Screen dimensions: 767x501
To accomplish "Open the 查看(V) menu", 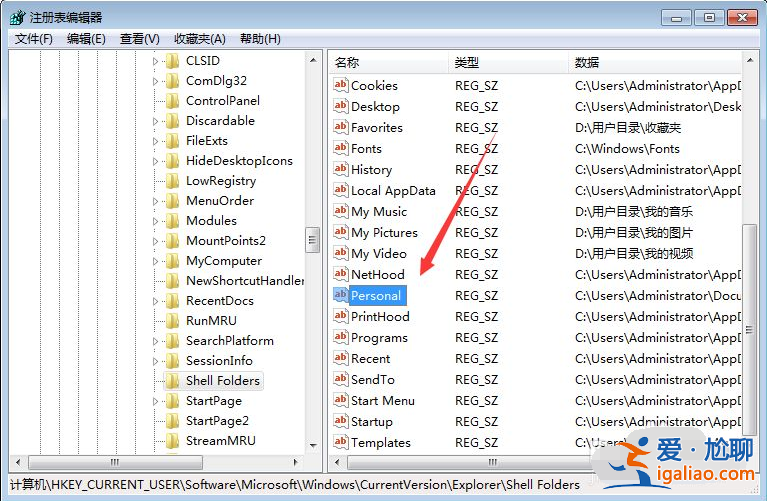I will (140, 39).
